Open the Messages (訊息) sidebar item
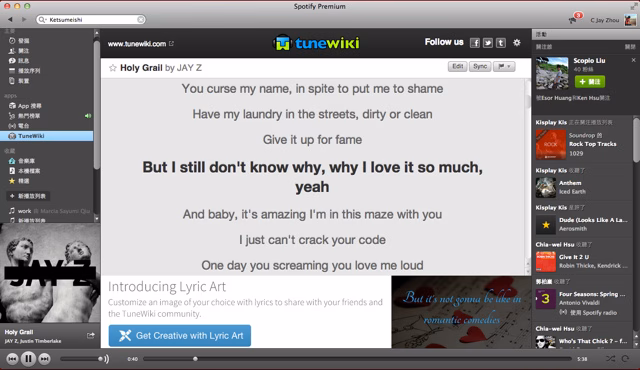 coord(24,61)
